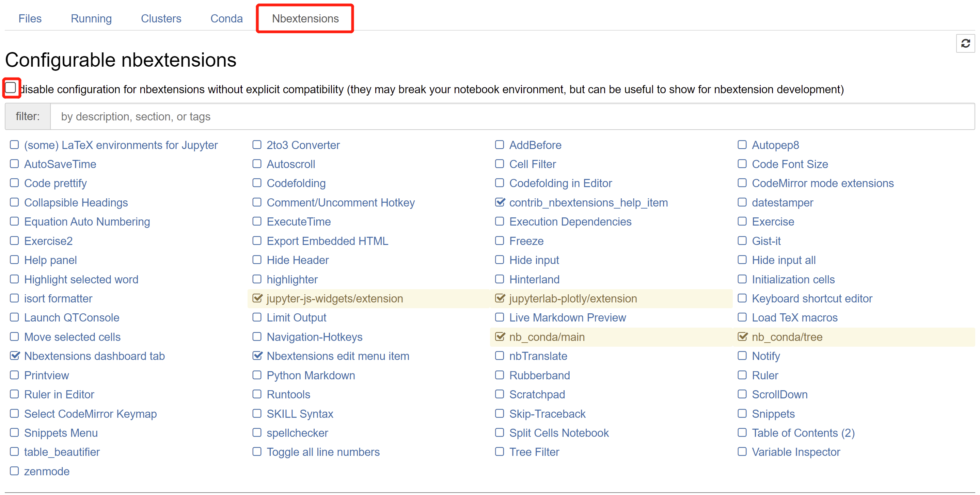Open the Collapsible Headings extension link
980x495 pixels.
[x=76, y=203]
